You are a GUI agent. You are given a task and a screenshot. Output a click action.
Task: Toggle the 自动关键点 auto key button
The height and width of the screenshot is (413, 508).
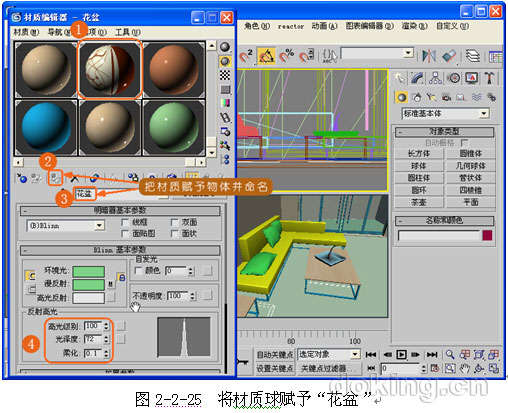coord(275,355)
